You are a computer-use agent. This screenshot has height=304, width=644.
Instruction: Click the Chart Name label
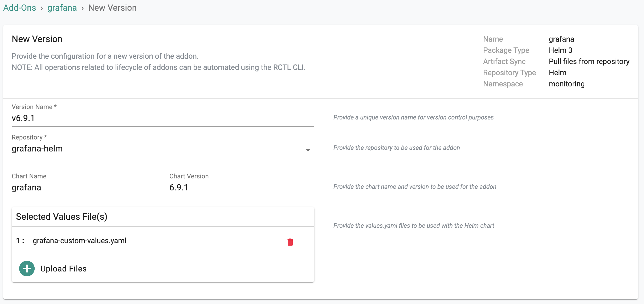[x=29, y=176]
